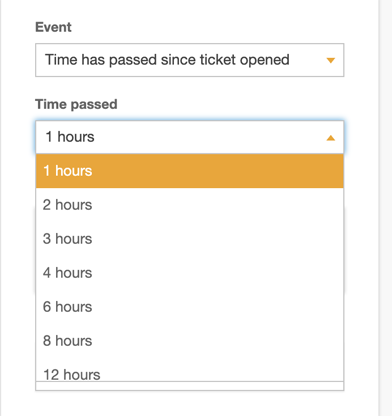The height and width of the screenshot is (416, 392).
Task: Choose the partially visible '12 hours' option
Action: point(190,370)
